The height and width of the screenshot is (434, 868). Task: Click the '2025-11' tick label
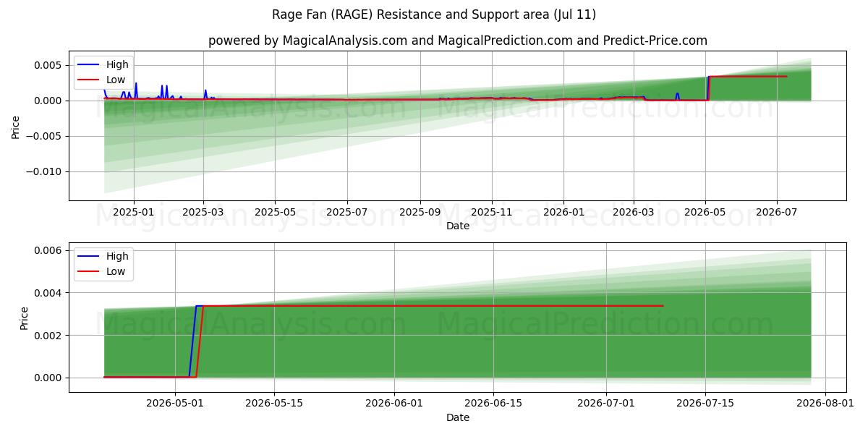point(493,213)
